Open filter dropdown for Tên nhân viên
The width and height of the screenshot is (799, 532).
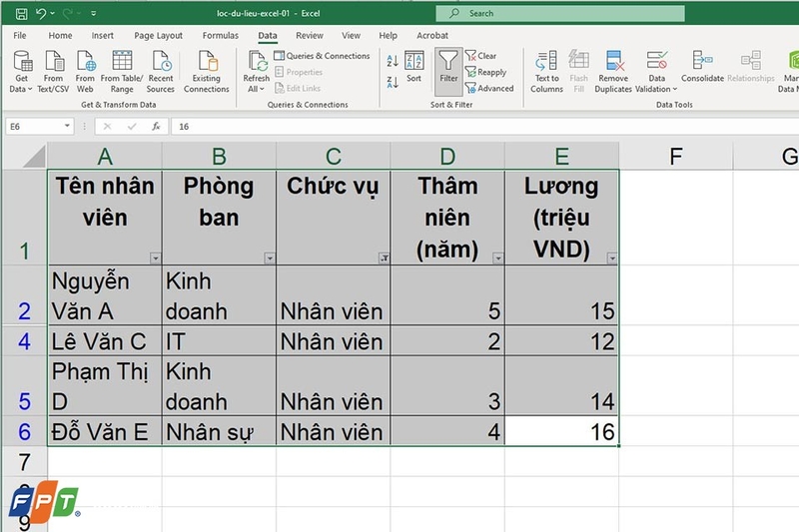click(x=156, y=259)
